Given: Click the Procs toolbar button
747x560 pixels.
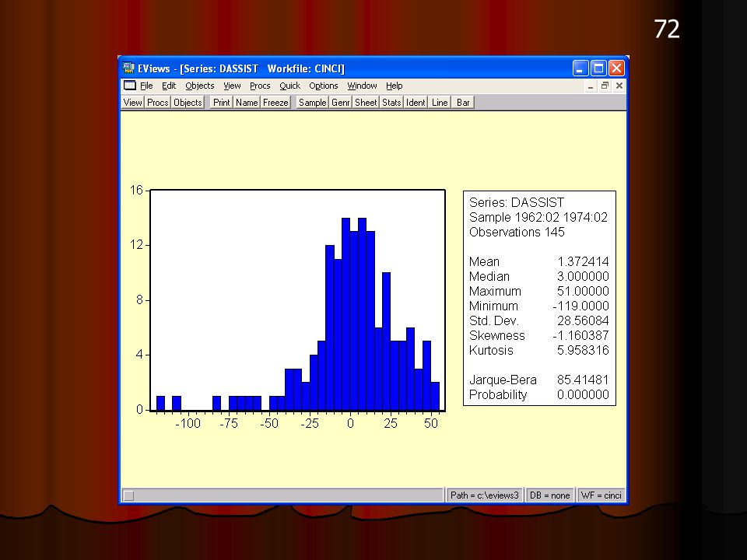Looking at the screenshot, I should 158,103.
